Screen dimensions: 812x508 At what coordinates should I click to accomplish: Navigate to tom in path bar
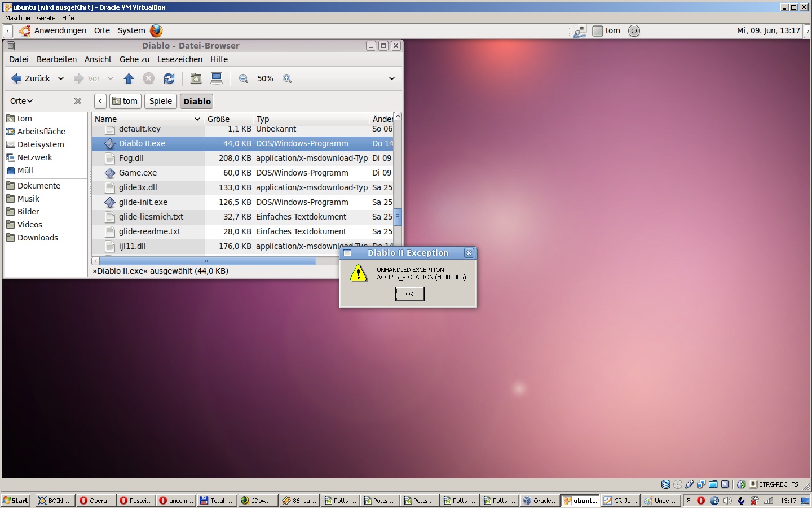pos(125,101)
